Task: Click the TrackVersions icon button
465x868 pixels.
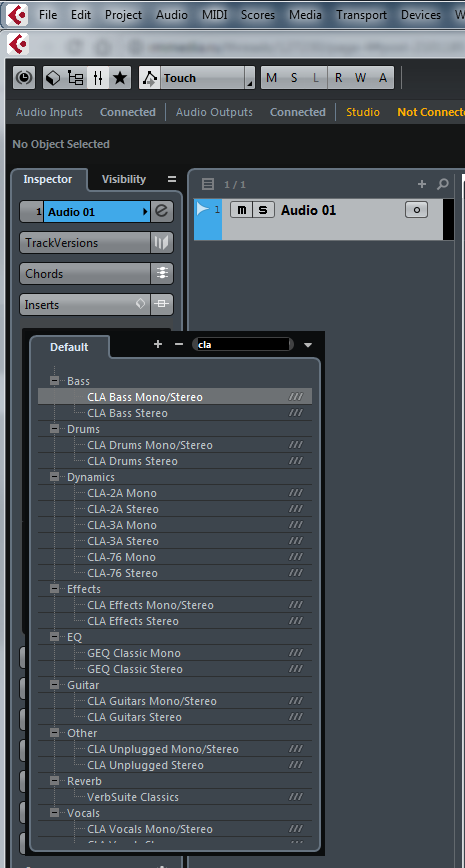Action: pos(162,242)
